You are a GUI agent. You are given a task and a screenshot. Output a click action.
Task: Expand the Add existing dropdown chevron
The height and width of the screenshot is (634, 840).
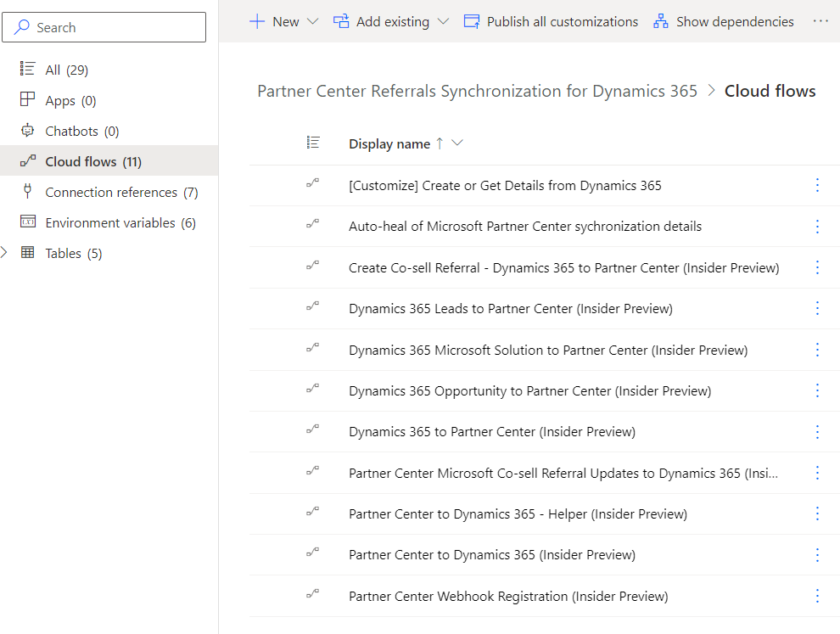tap(443, 22)
